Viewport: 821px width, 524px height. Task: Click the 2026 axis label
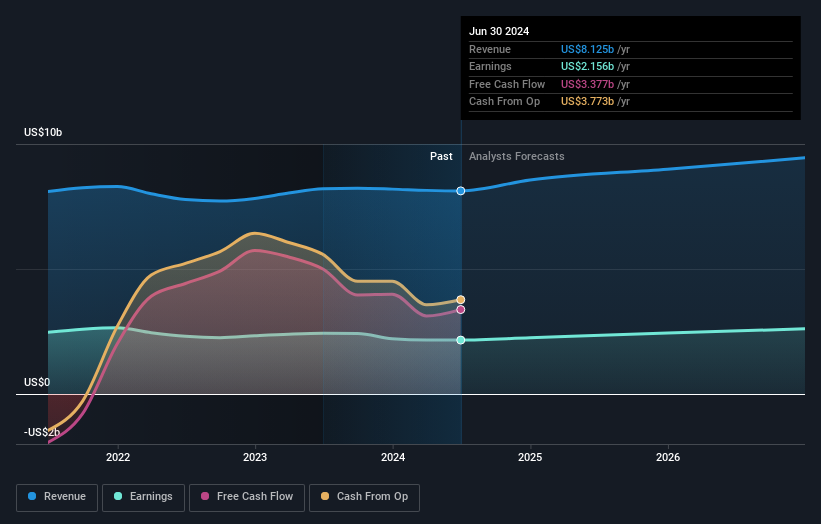click(668, 457)
